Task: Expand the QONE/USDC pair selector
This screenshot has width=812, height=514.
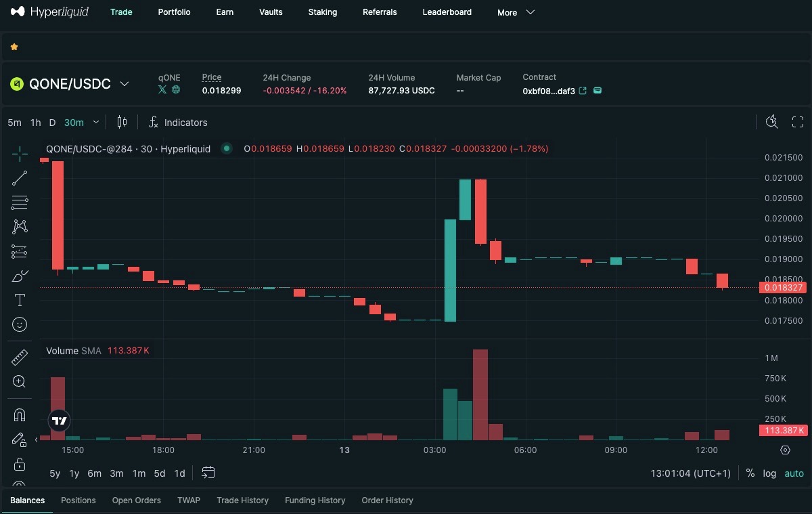Action: (x=124, y=84)
